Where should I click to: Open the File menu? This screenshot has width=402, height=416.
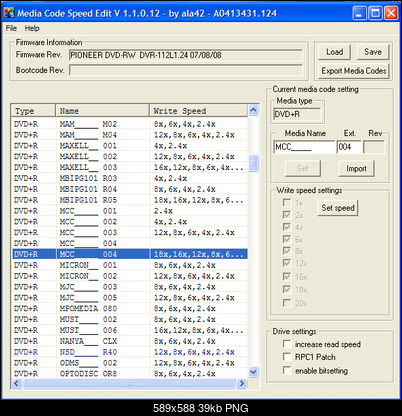coord(11,28)
